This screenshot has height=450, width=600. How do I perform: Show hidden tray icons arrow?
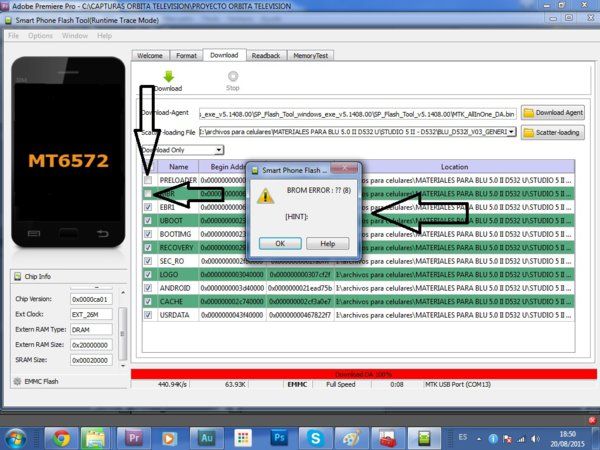[x=479, y=439]
